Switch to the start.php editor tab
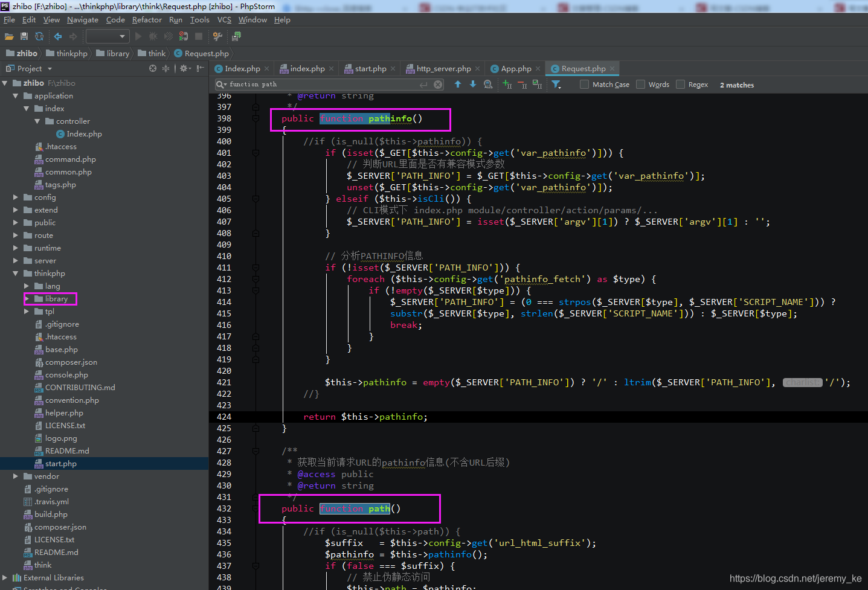This screenshot has height=590, width=868. click(x=370, y=69)
